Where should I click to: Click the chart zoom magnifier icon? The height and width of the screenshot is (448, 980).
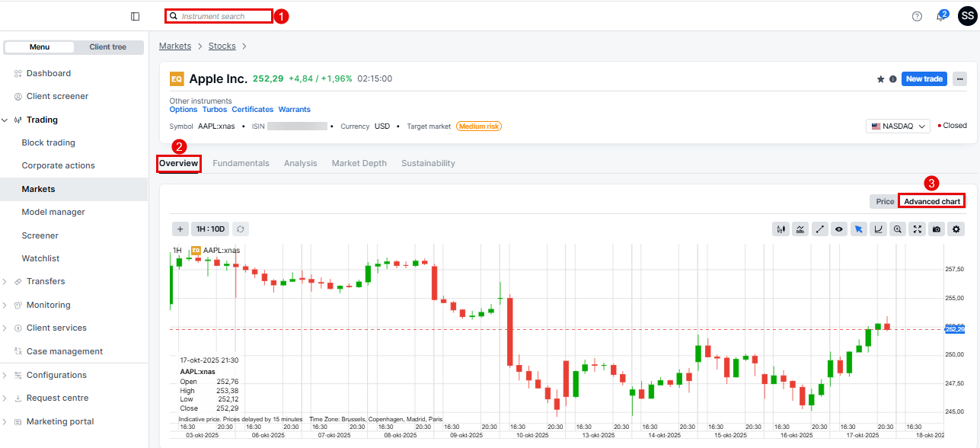click(x=899, y=229)
